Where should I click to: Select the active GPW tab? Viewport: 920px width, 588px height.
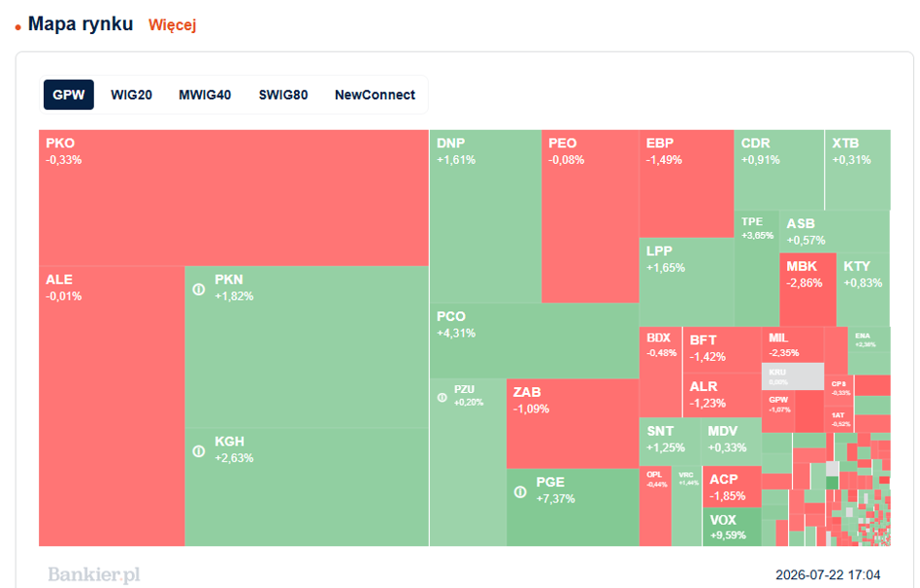[69, 95]
